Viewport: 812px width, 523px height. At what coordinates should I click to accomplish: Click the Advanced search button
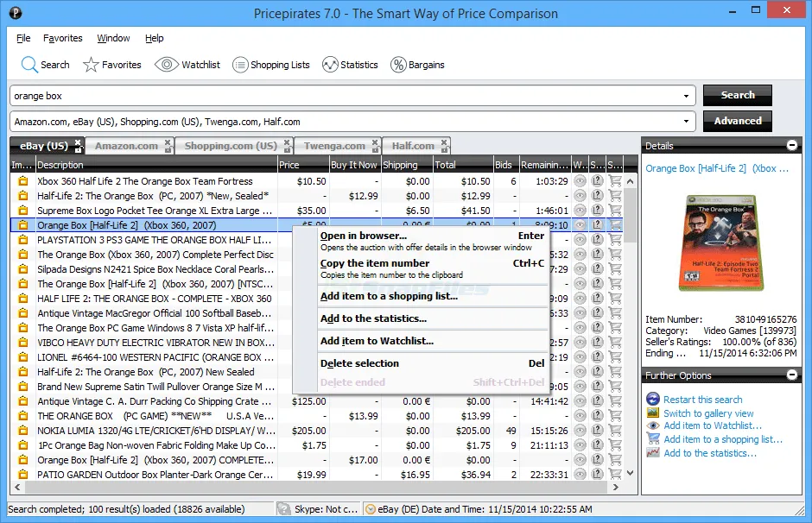point(738,121)
